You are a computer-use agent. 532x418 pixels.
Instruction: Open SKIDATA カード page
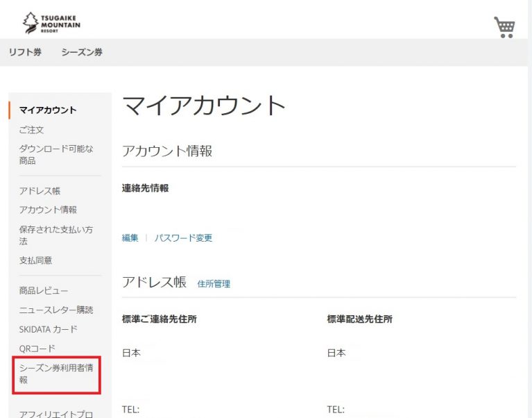tap(49, 329)
